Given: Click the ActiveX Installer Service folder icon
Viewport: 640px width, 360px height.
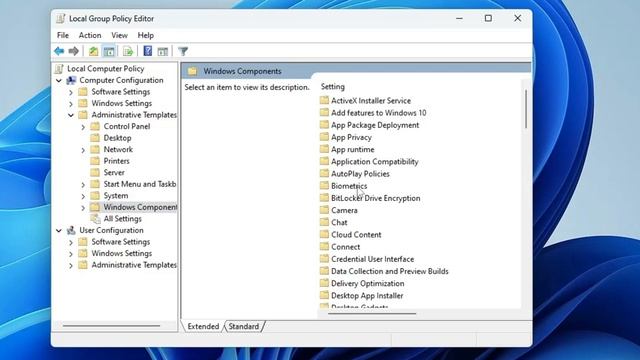Looking at the screenshot, I should [324, 100].
